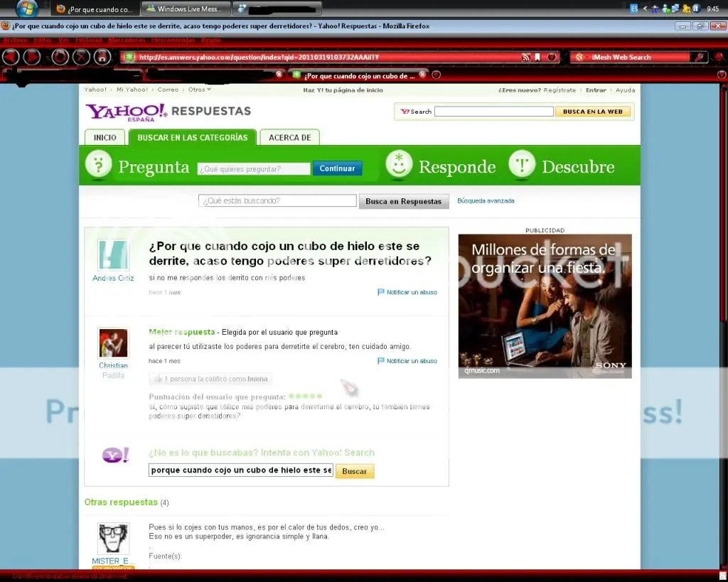Focus the ¿Qué quieres preguntar? field
728x582 pixels.
pyautogui.click(x=254, y=169)
